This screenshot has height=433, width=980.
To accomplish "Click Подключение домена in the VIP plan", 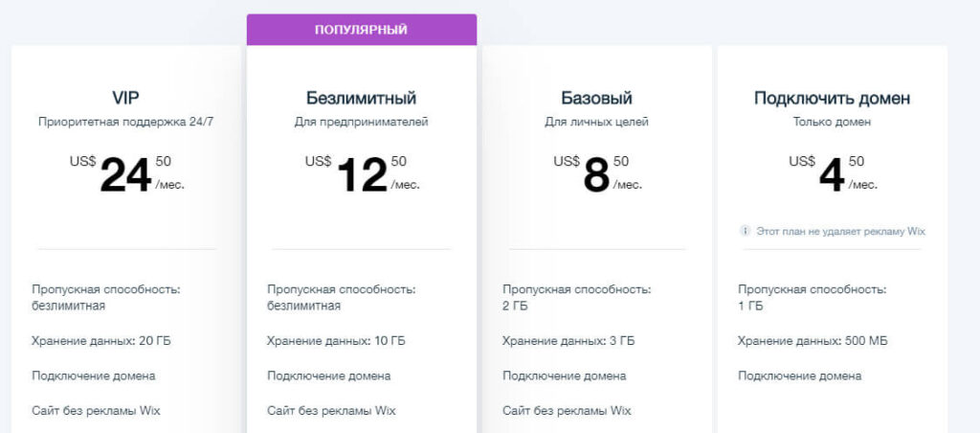I will 93,376.
